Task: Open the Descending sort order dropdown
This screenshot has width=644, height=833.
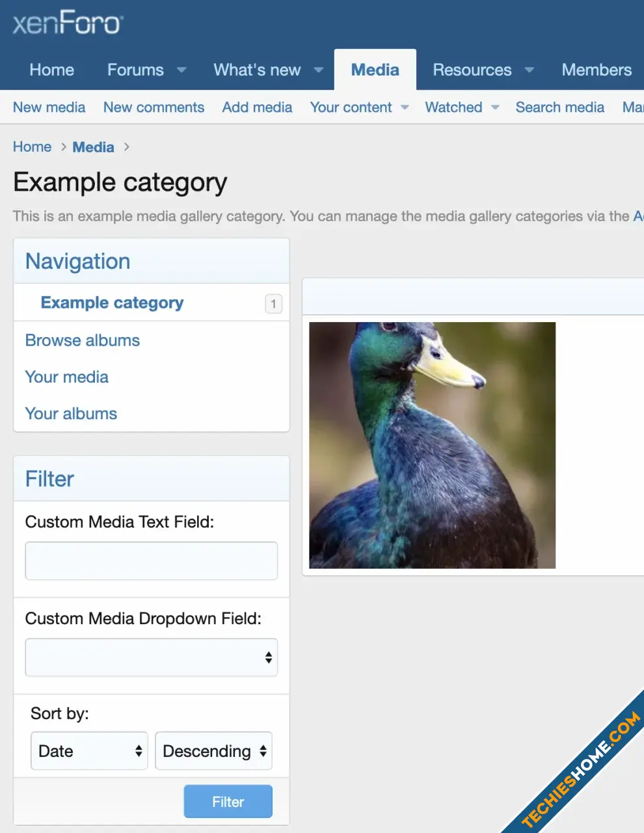Action: point(213,751)
